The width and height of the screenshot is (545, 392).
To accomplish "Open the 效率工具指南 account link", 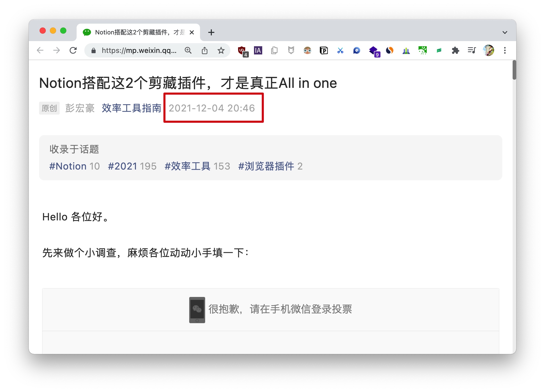I will point(131,108).
